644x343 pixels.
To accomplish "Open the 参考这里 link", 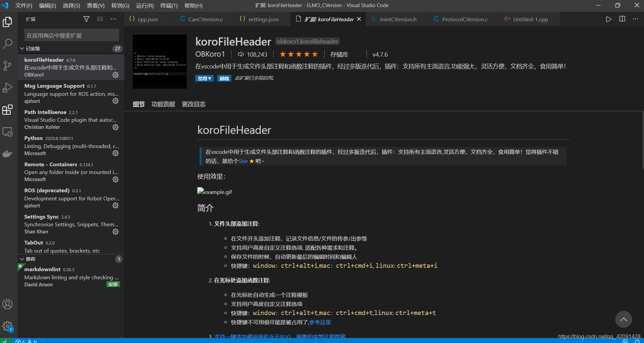I will tap(320, 322).
